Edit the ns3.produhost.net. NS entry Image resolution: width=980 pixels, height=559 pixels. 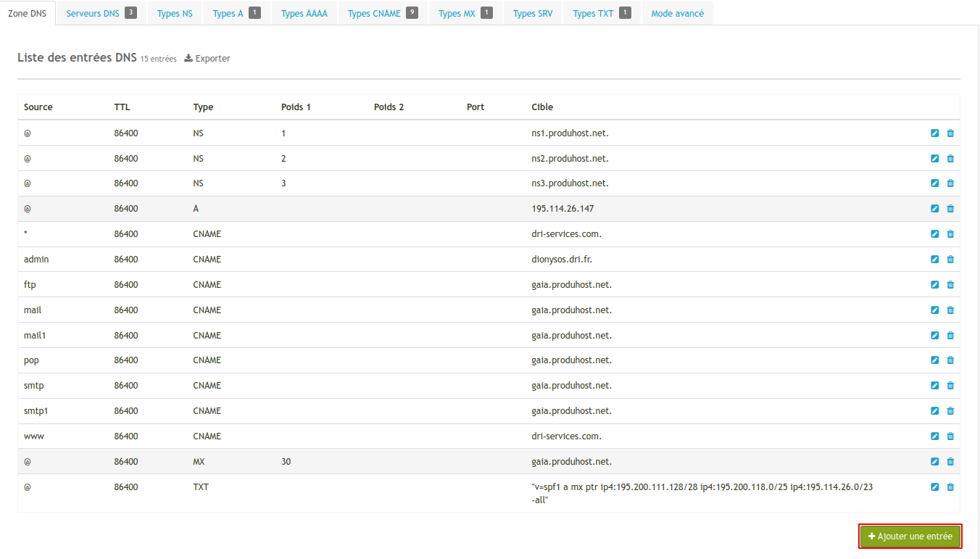[x=934, y=183]
